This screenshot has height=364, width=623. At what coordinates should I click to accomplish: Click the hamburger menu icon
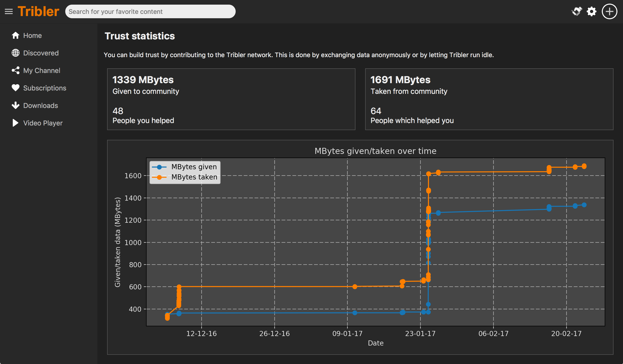click(9, 12)
